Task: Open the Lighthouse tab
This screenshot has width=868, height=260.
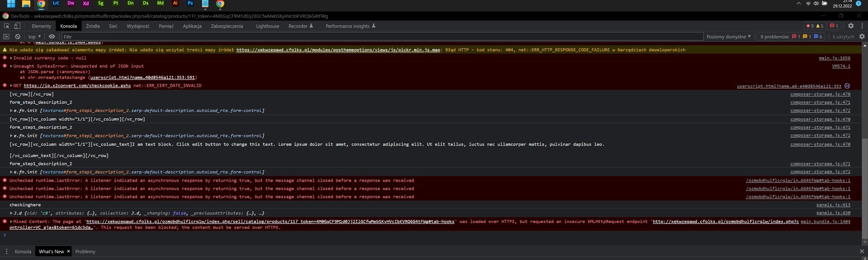Action: click(268, 26)
